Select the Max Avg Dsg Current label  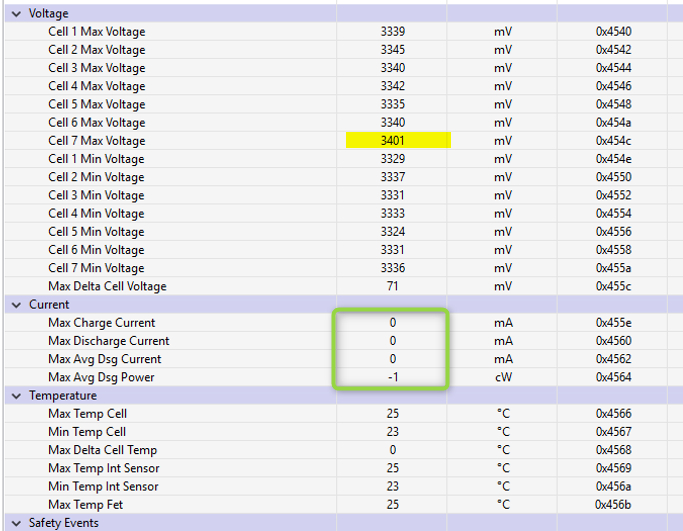(x=105, y=359)
